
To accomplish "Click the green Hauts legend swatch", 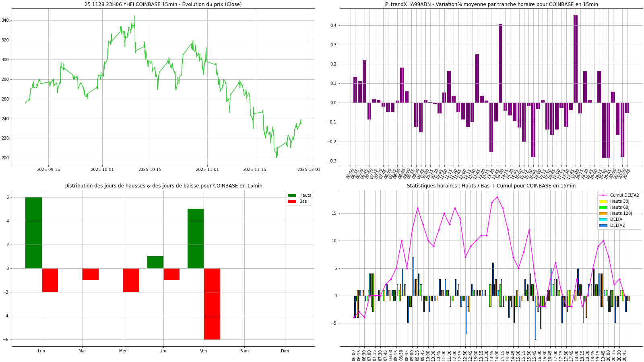I will coord(292,195).
